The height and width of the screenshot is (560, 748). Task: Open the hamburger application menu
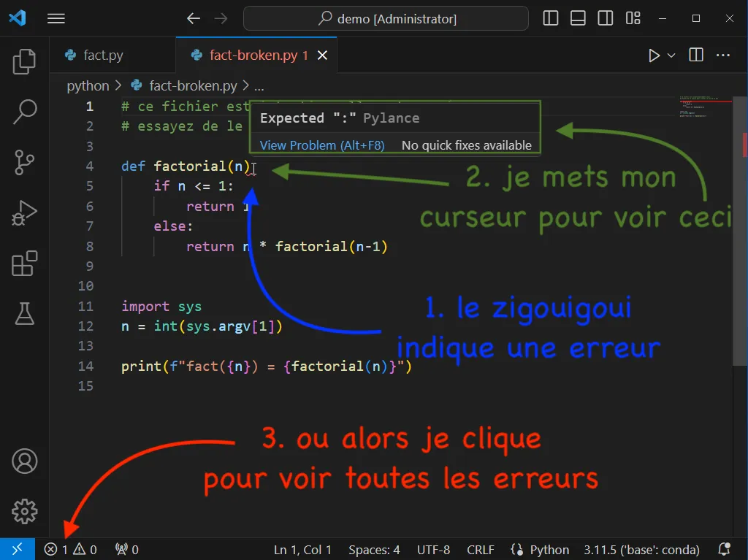click(56, 18)
